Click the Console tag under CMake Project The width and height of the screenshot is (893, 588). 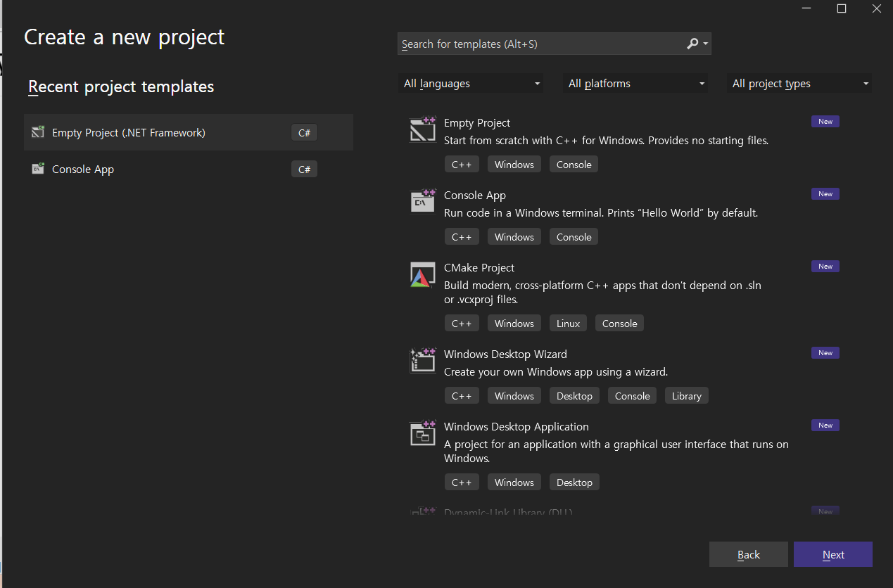pos(620,324)
